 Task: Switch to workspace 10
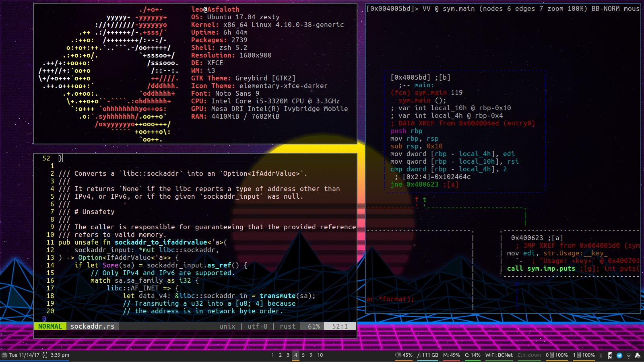320,355
